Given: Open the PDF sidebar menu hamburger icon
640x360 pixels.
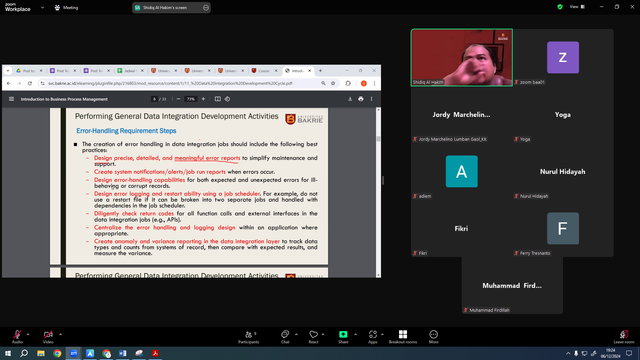Looking at the screenshot, I should (11, 99).
